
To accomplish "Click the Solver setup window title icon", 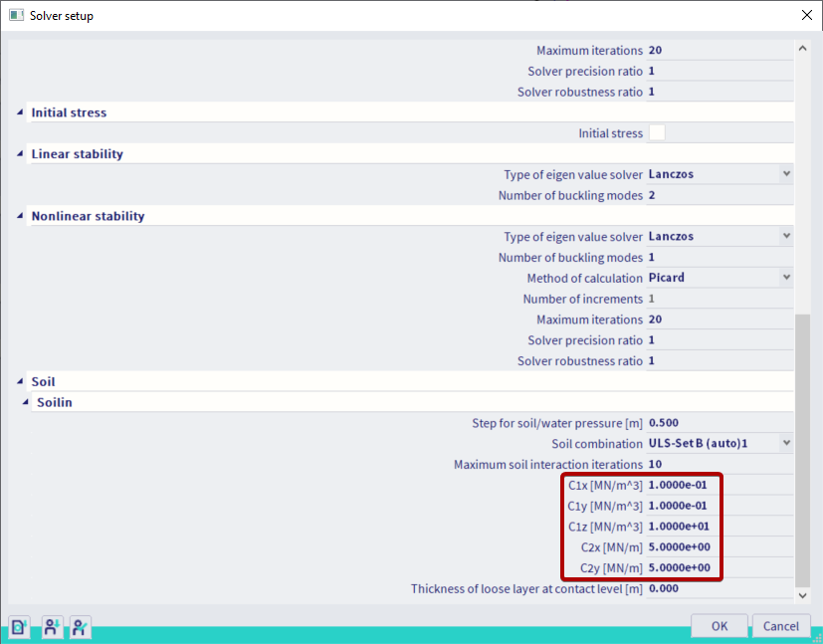I will (x=16, y=16).
